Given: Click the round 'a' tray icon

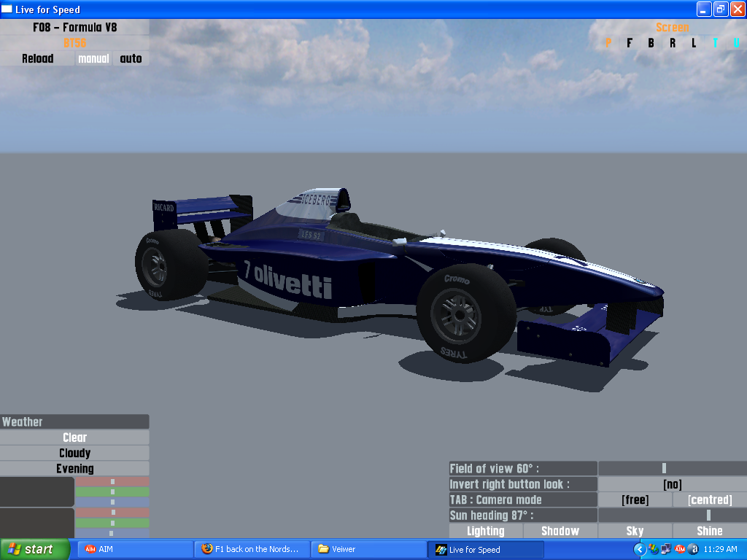Looking at the screenshot, I should pyautogui.click(x=693, y=549).
